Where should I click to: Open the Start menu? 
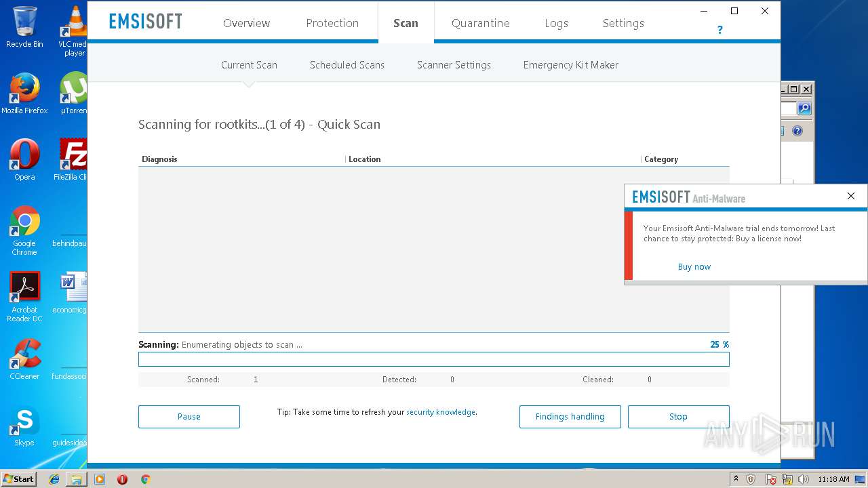(19, 479)
